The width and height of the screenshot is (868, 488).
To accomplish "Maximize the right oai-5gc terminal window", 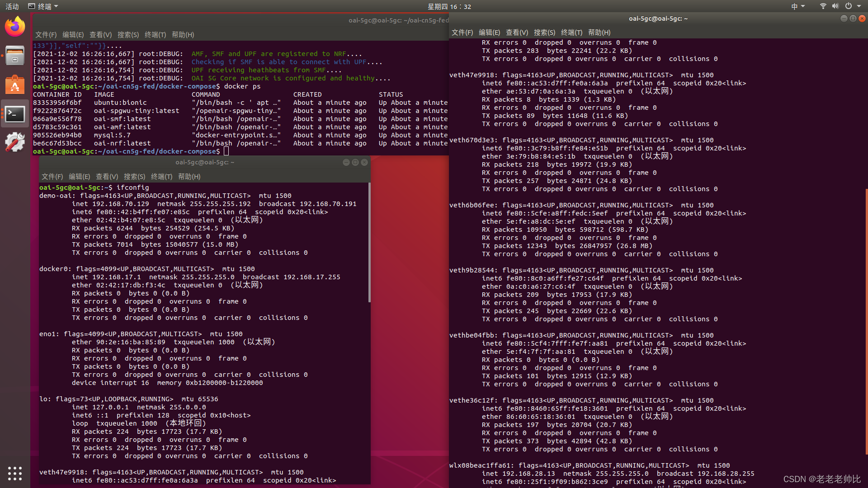I will tap(853, 19).
